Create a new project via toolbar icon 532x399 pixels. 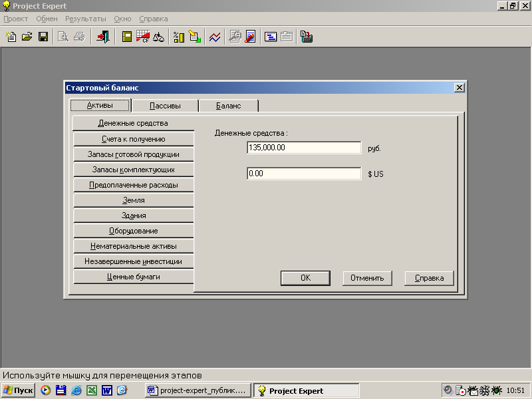(11, 37)
